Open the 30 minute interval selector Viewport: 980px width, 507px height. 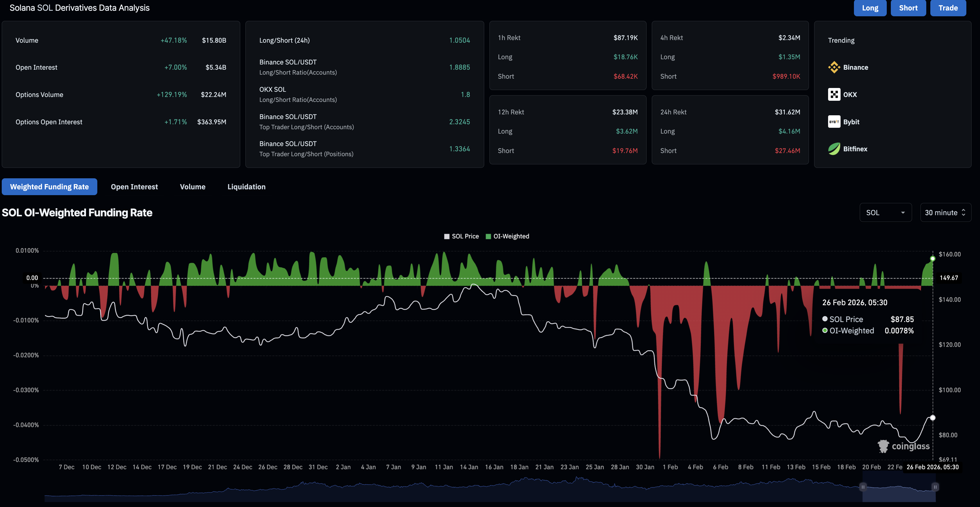point(945,213)
